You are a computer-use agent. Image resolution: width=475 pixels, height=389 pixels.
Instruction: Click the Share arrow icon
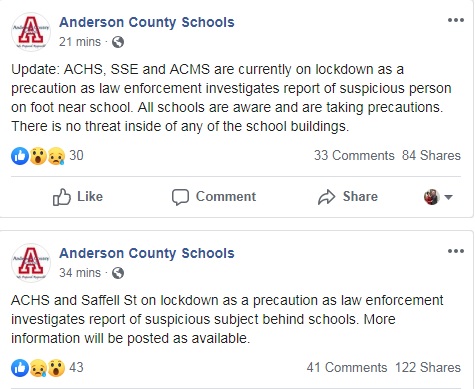point(326,197)
